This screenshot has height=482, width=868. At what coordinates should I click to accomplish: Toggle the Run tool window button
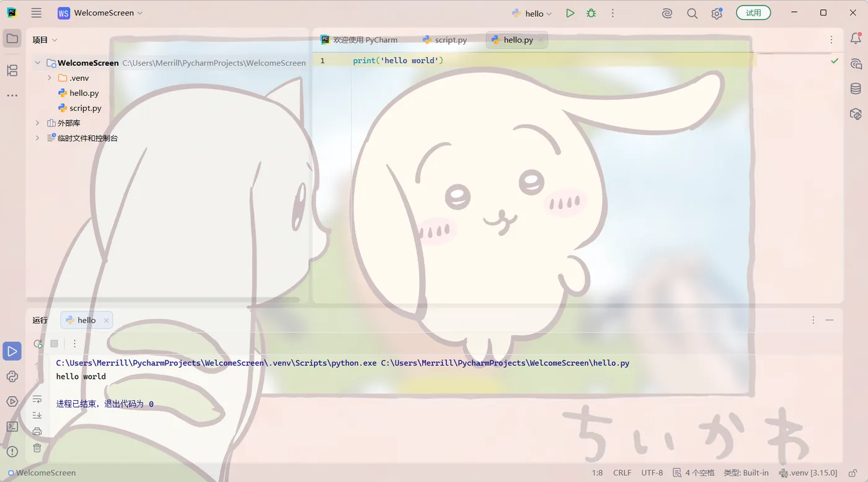[12, 351]
